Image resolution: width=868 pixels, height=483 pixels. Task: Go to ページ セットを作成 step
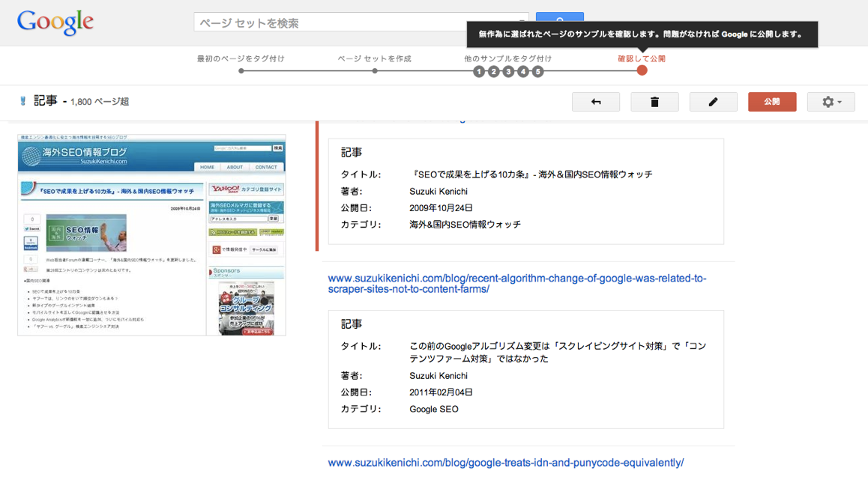click(375, 58)
